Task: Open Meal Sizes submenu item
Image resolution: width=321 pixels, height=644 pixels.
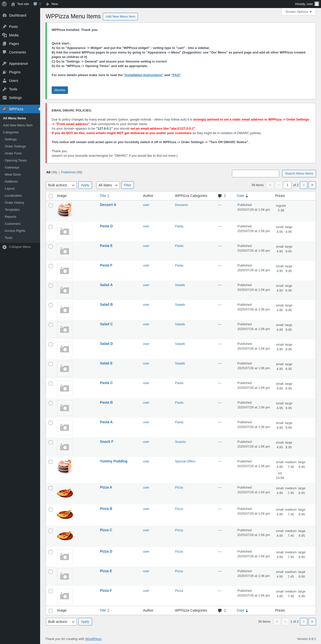Action: 13,175
